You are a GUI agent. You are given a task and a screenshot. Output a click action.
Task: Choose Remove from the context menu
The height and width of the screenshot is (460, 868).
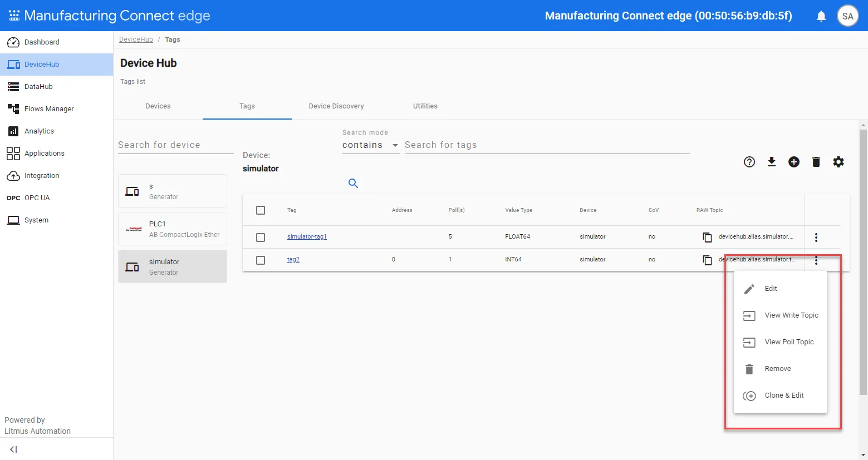(x=781, y=369)
